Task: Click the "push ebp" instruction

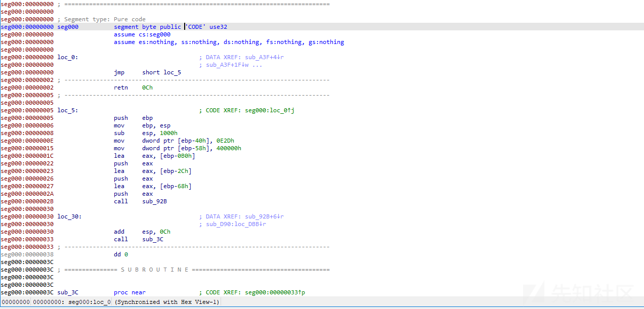Action: pyautogui.click(x=133, y=118)
